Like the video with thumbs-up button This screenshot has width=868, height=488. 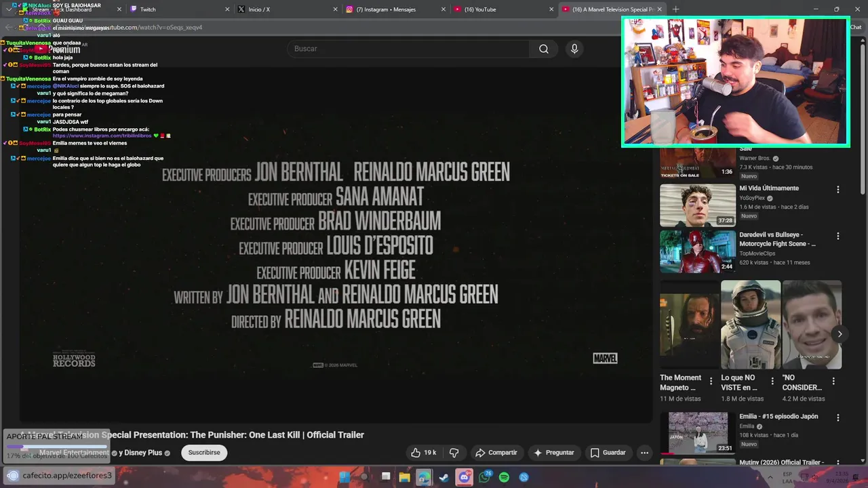click(423, 453)
